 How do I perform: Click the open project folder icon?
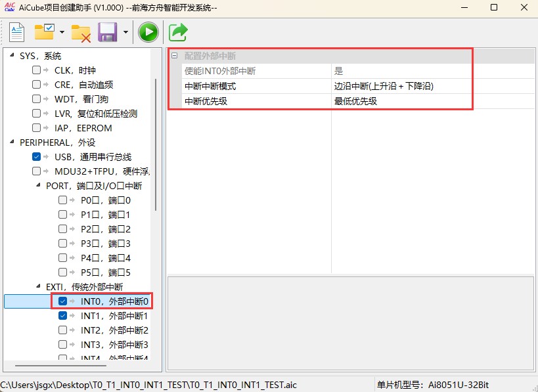(44, 32)
